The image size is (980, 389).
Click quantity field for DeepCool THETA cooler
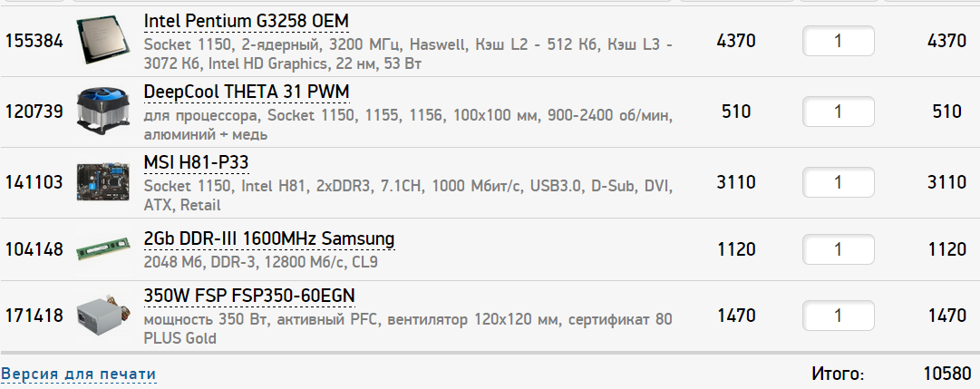tap(838, 112)
